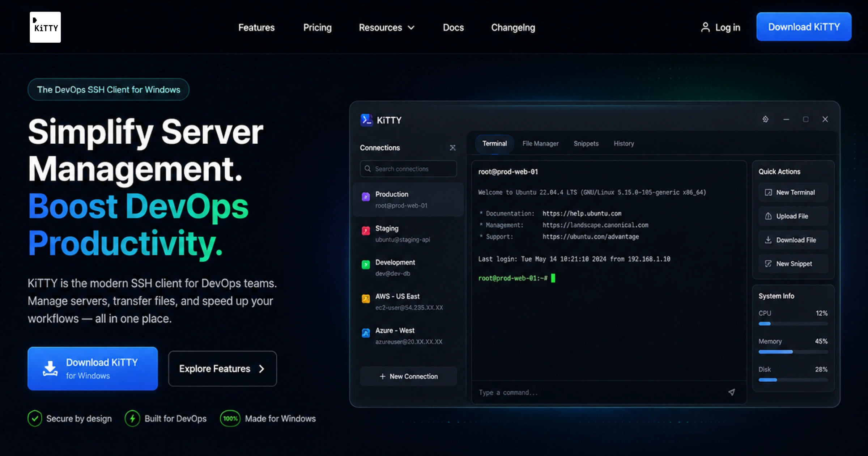The image size is (868, 456).
Task: Open the Docs nav link
Action: (453, 28)
